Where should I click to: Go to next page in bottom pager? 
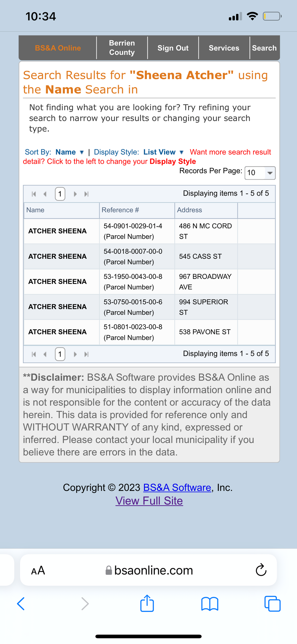(x=75, y=354)
